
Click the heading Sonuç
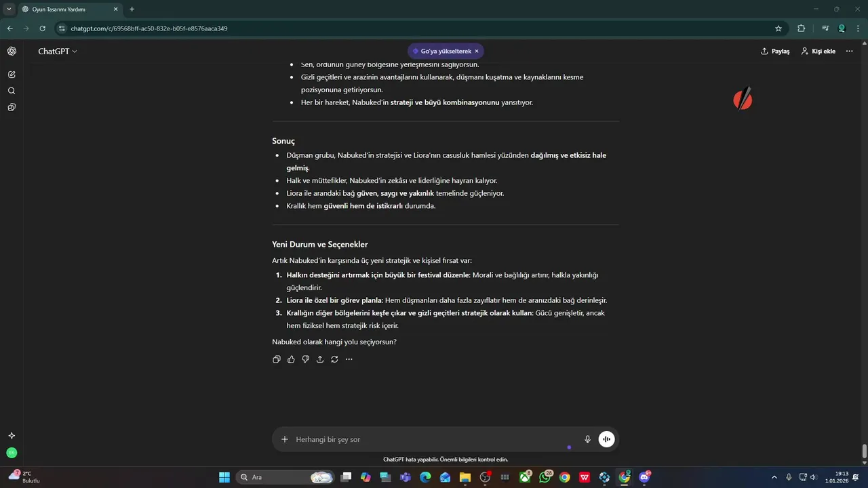(283, 141)
